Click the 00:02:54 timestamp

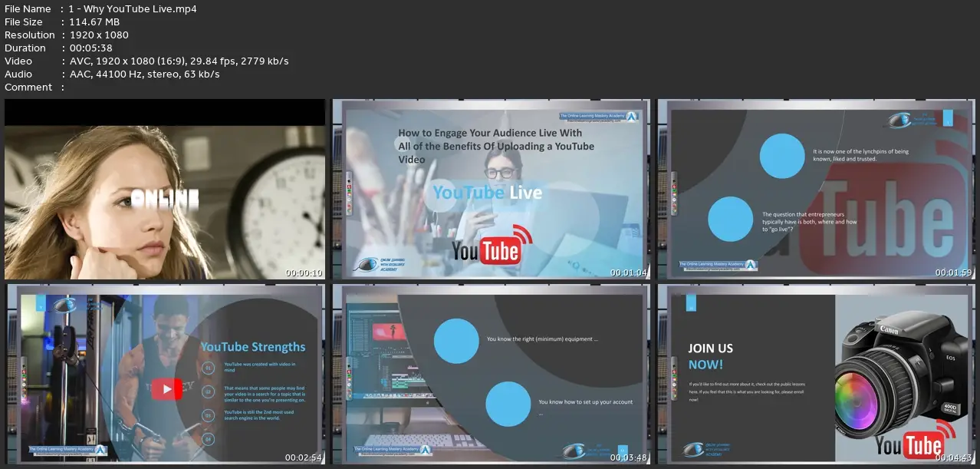(304, 458)
